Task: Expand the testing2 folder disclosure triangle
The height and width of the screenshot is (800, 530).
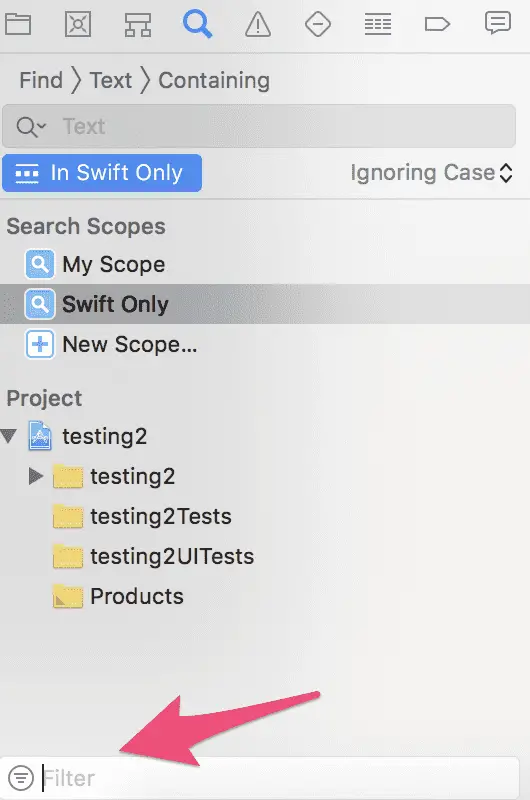Action: (x=35, y=476)
